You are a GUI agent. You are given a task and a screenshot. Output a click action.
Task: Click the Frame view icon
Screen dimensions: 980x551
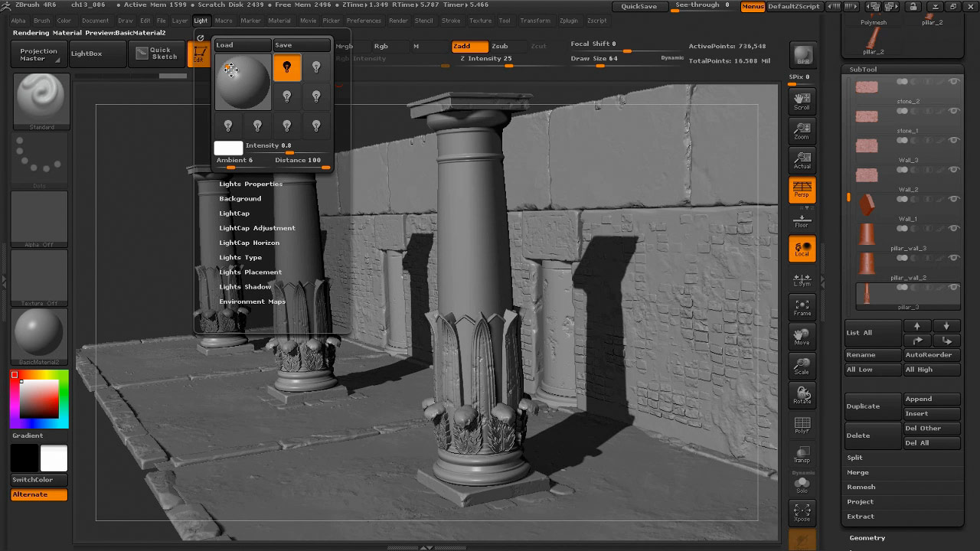tap(802, 307)
